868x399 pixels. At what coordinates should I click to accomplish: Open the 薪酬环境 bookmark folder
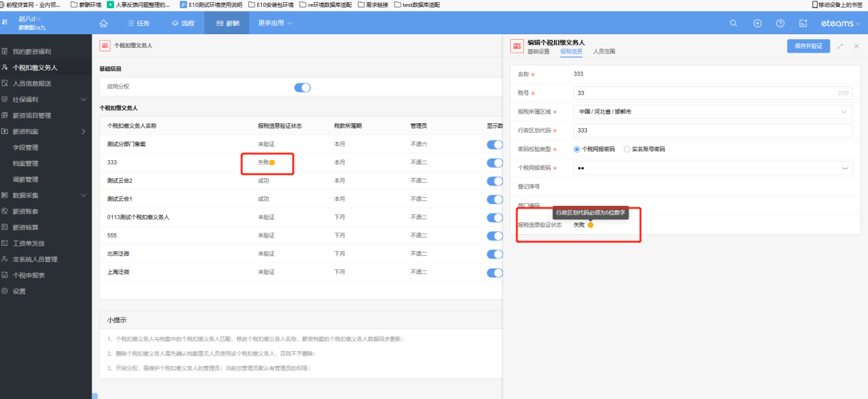click(86, 4)
